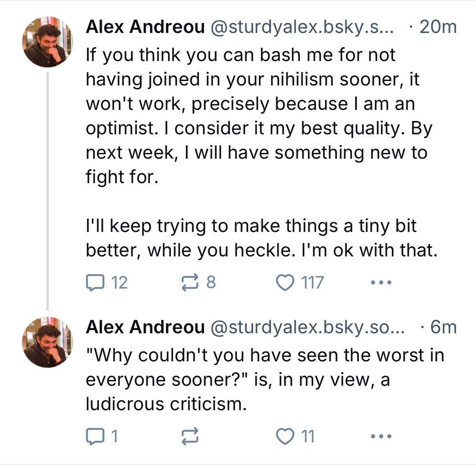Repost the post with 8 reposts
The image size is (476, 468).
click(x=189, y=283)
